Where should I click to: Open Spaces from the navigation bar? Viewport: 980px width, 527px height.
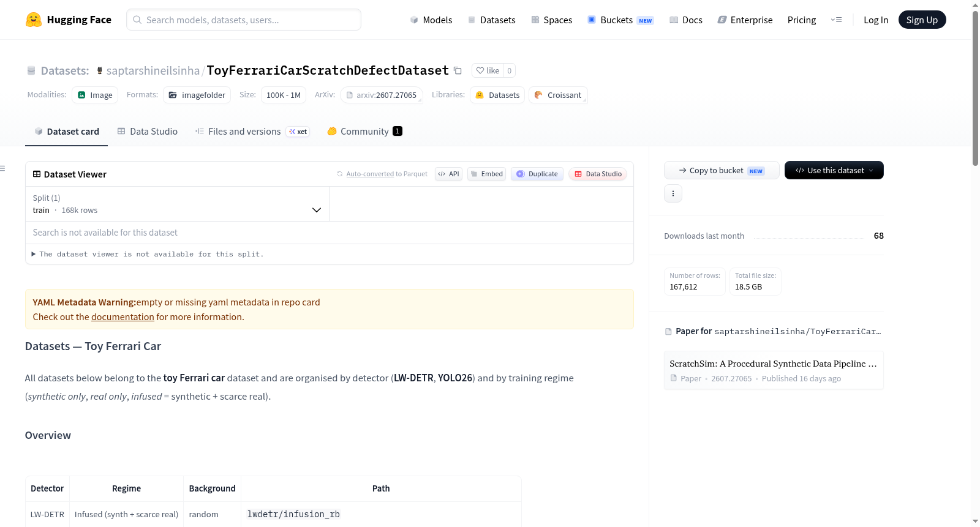click(552, 20)
